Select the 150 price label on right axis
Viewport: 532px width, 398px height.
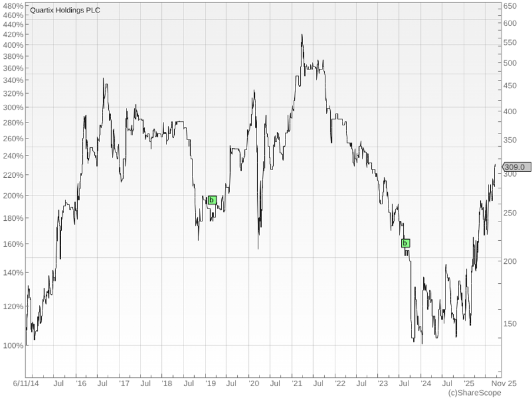[510, 324]
